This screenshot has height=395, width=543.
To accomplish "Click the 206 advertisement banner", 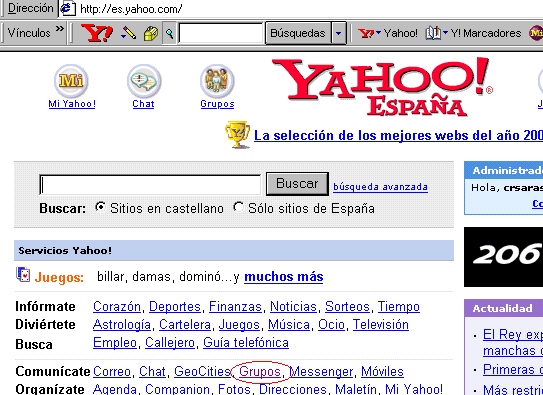I will [x=504, y=257].
